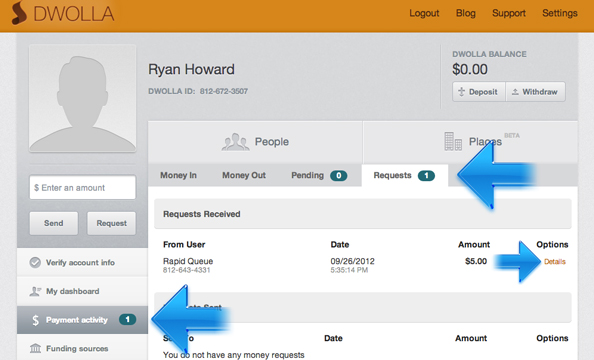The width and height of the screenshot is (594, 360).
Task: Click the Rapid Queue user name
Action: (188, 261)
